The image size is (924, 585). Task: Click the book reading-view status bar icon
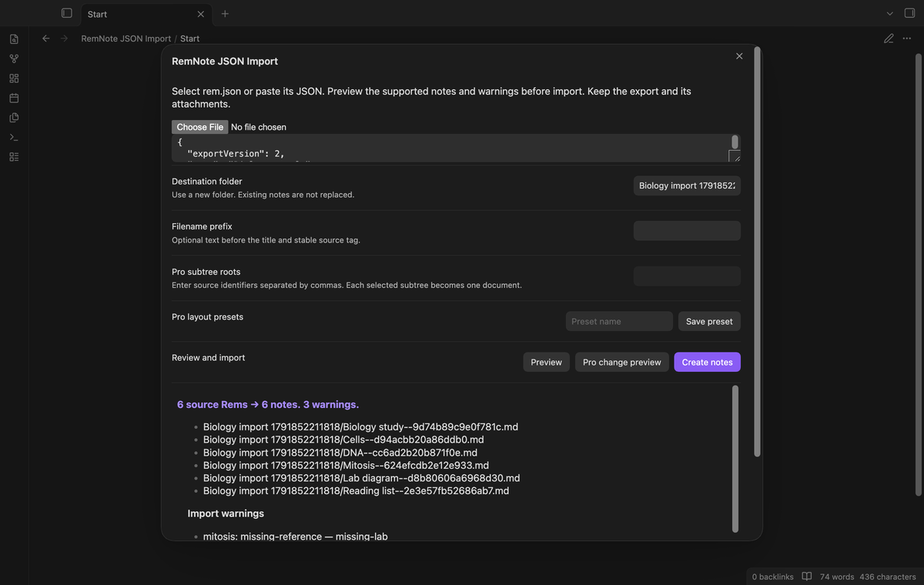pos(807,577)
